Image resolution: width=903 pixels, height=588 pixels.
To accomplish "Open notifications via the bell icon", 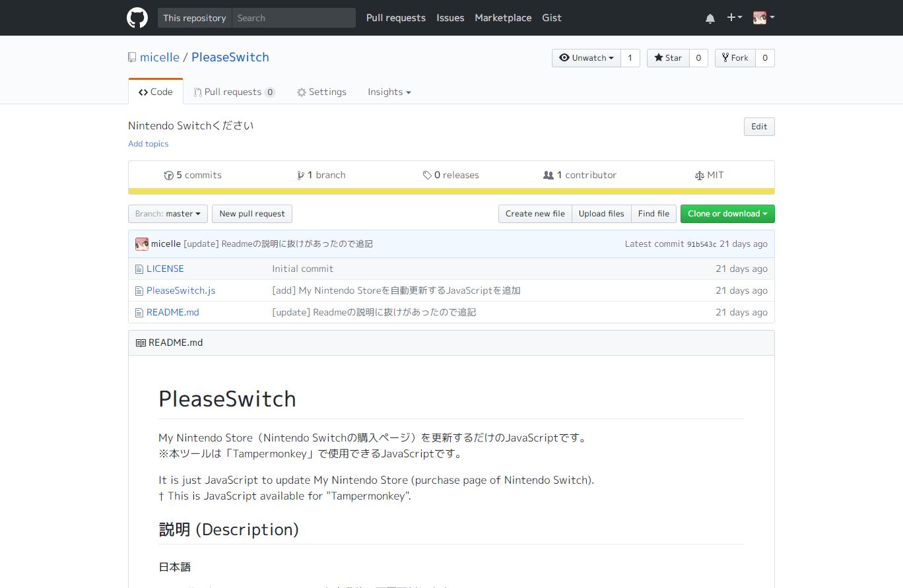I will coord(710,18).
